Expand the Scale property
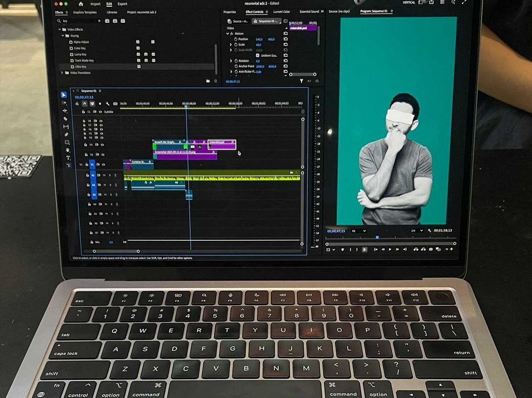Screen dimensions: 532x398 (x=230, y=44)
